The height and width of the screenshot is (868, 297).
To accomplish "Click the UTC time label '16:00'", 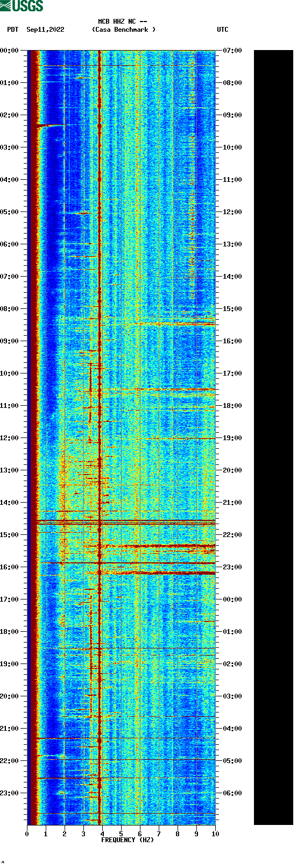I will click(232, 341).
